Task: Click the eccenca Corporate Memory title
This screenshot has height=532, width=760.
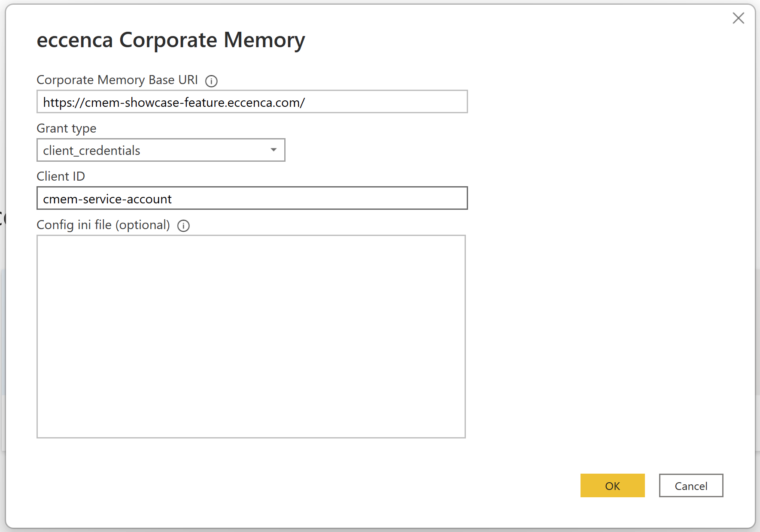Action: click(170, 40)
